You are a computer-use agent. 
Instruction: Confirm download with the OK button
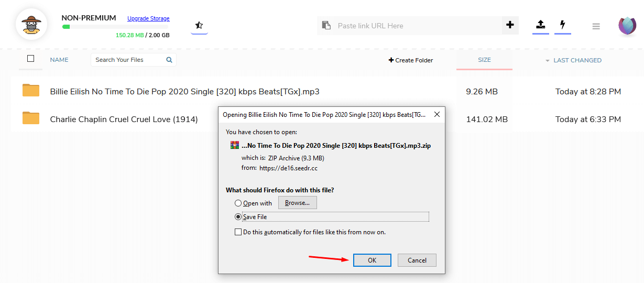372,260
